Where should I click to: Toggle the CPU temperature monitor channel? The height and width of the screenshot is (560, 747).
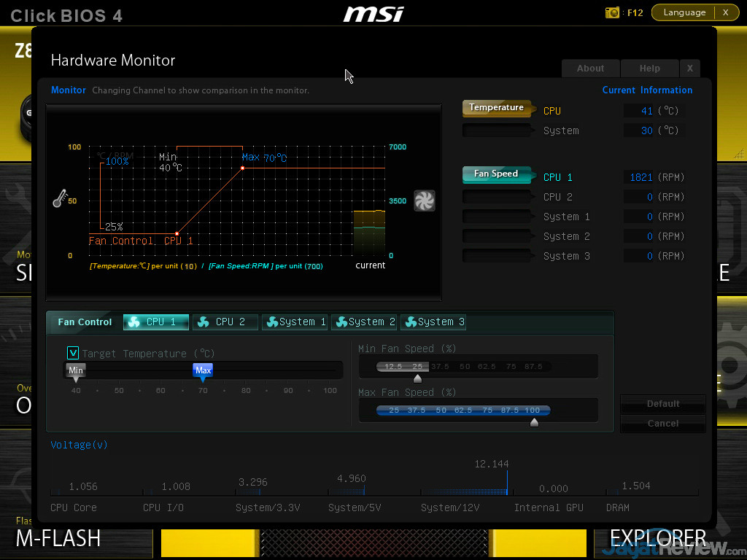coord(497,110)
